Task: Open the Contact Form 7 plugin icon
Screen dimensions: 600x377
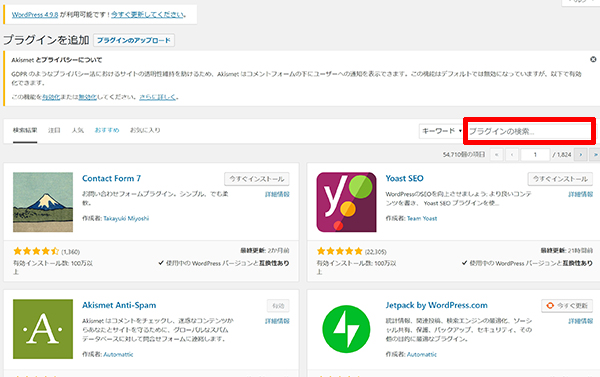Action: [x=43, y=202]
